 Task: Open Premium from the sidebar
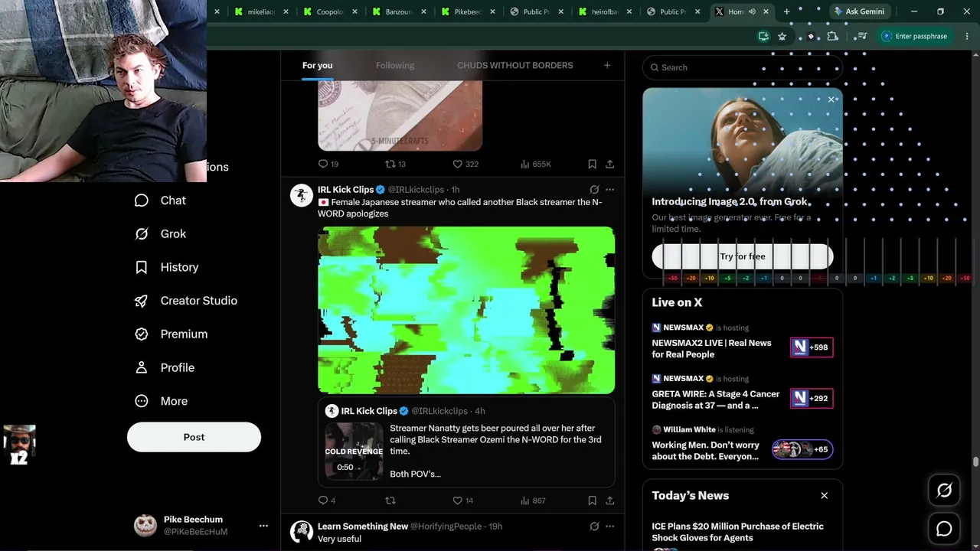point(171,334)
